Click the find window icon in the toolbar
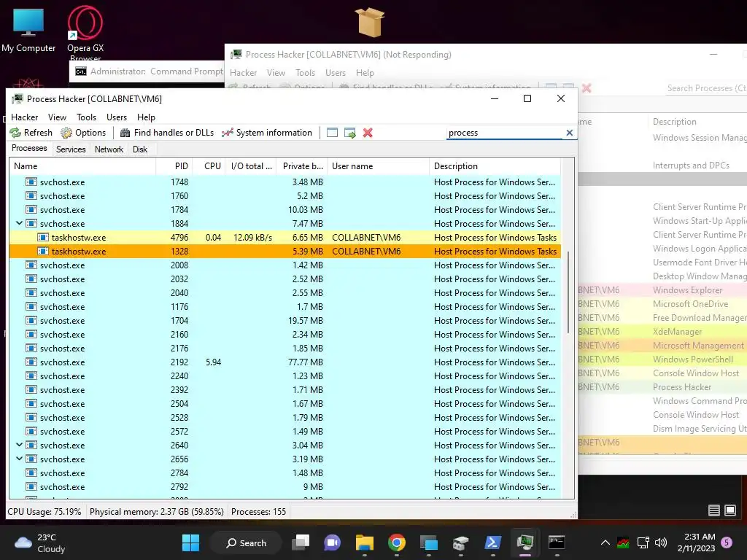747x560 pixels. pyautogui.click(x=332, y=133)
